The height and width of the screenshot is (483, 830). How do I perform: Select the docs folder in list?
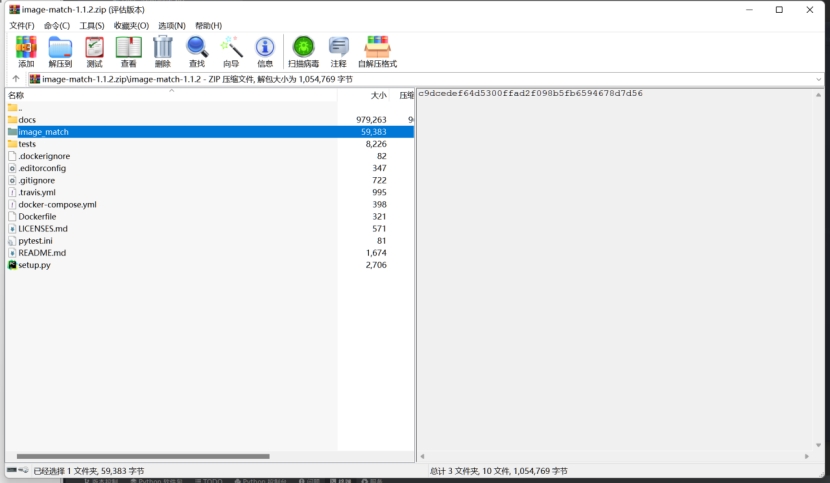click(27, 120)
